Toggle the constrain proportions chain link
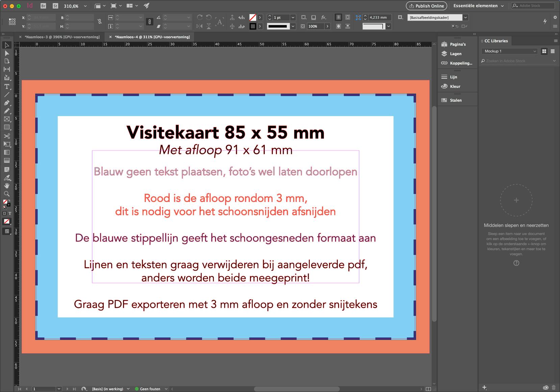This screenshot has height=392, width=560. tap(150, 22)
